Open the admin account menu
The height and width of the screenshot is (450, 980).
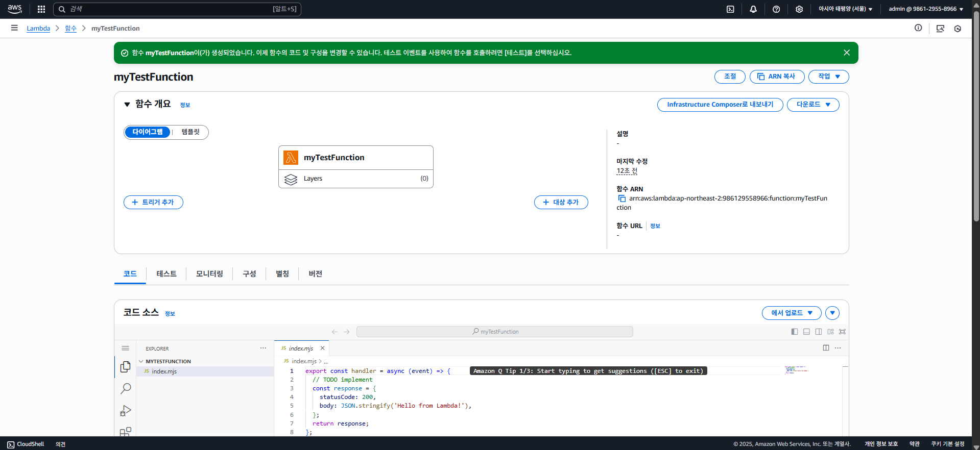click(x=926, y=9)
